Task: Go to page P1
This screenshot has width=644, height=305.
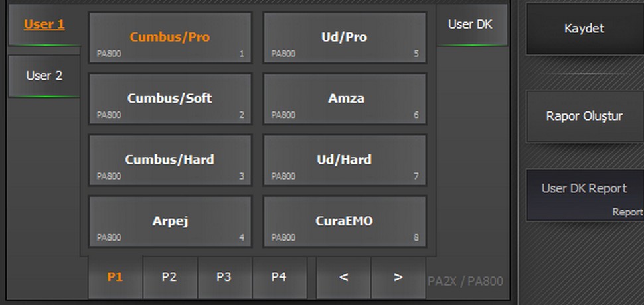Action: coord(116,277)
